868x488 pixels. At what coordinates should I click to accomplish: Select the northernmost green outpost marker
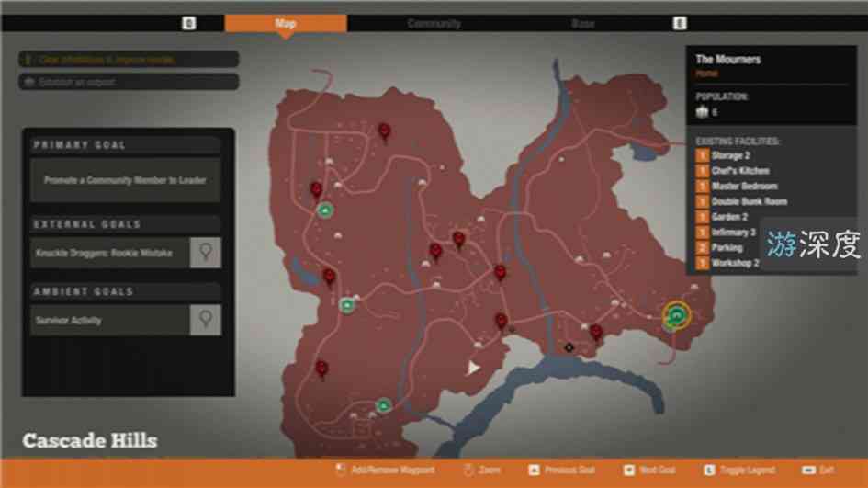pos(325,210)
